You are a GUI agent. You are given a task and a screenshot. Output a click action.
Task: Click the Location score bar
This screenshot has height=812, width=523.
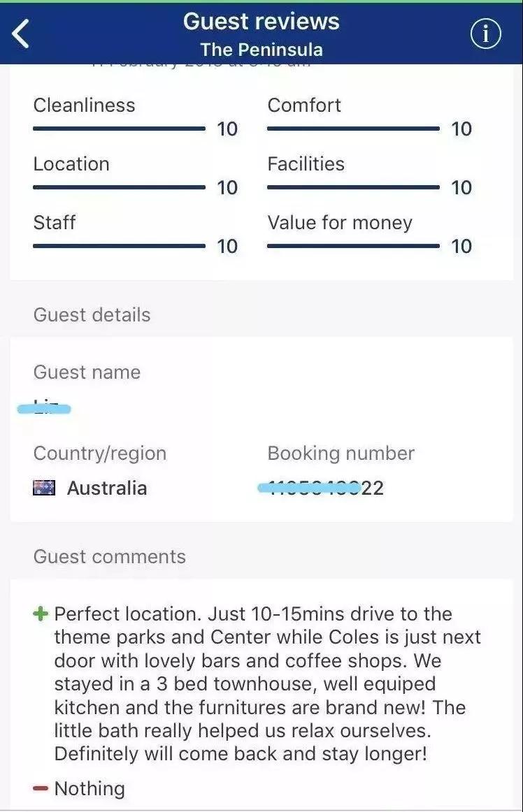coord(120,187)
